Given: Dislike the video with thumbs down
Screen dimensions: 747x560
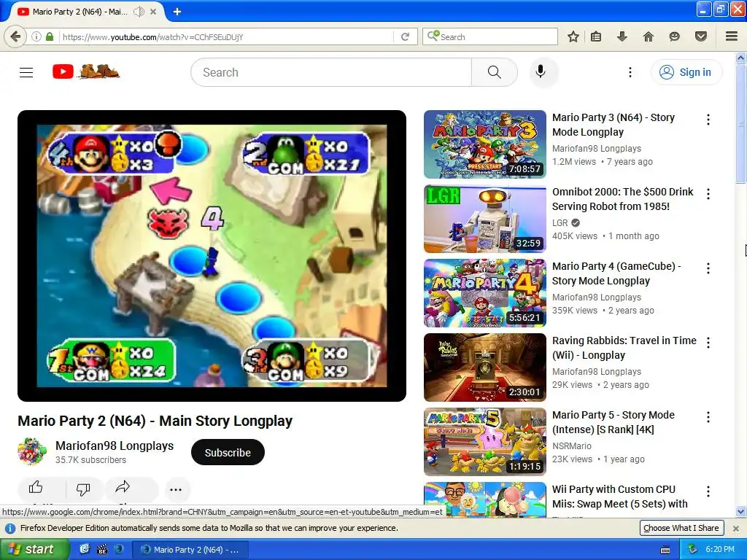Looking at the screenshot, I should pyautogui.click(x=83, y=489).
